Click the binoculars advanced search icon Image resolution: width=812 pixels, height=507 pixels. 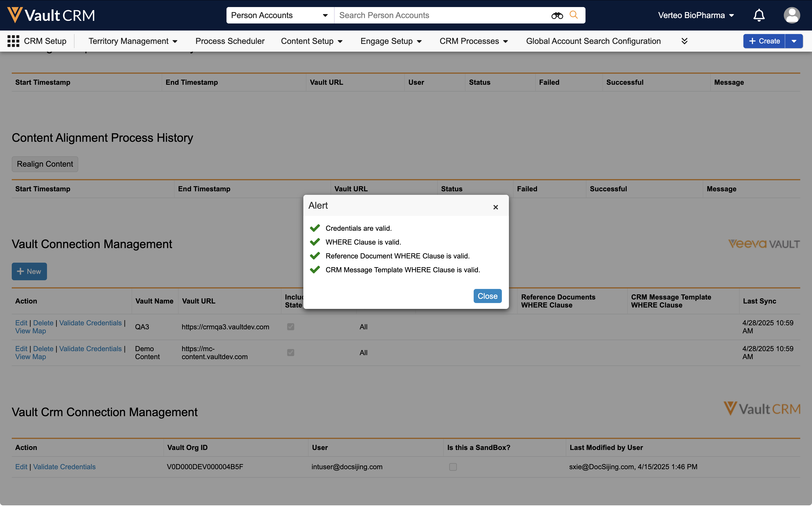pyautogui.click(x=557, y=15)
